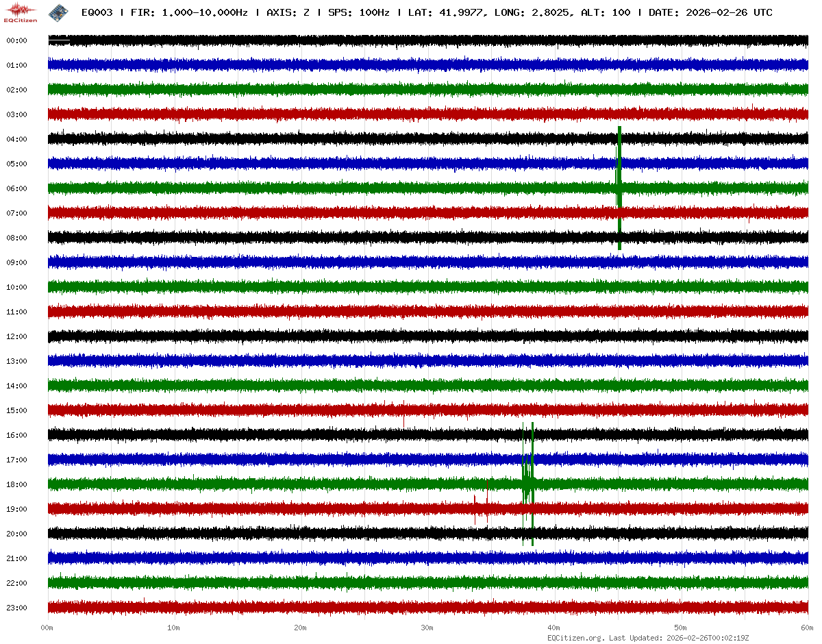822x644 pixels.
Task: Open the EQCitizen.org footer link
Action: pos(575,638)
